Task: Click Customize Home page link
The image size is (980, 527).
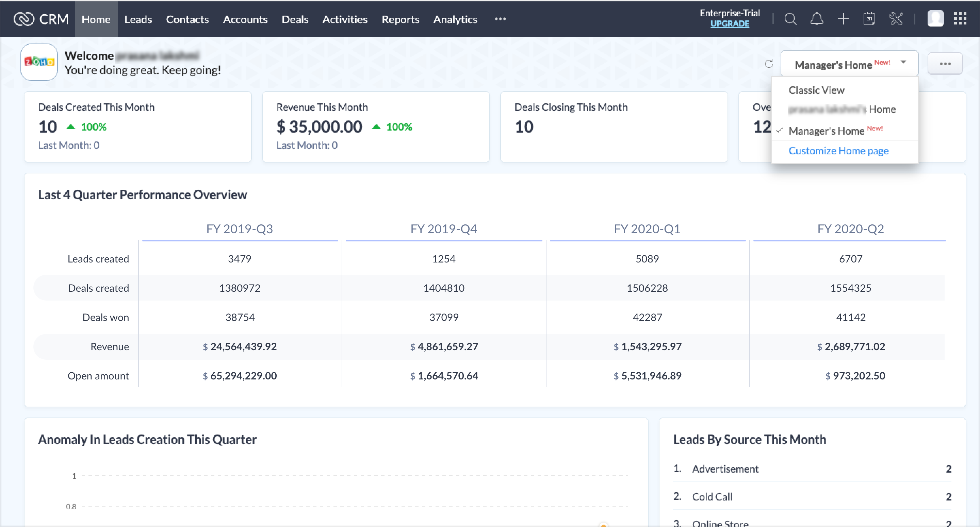Action: coord(838,151)
